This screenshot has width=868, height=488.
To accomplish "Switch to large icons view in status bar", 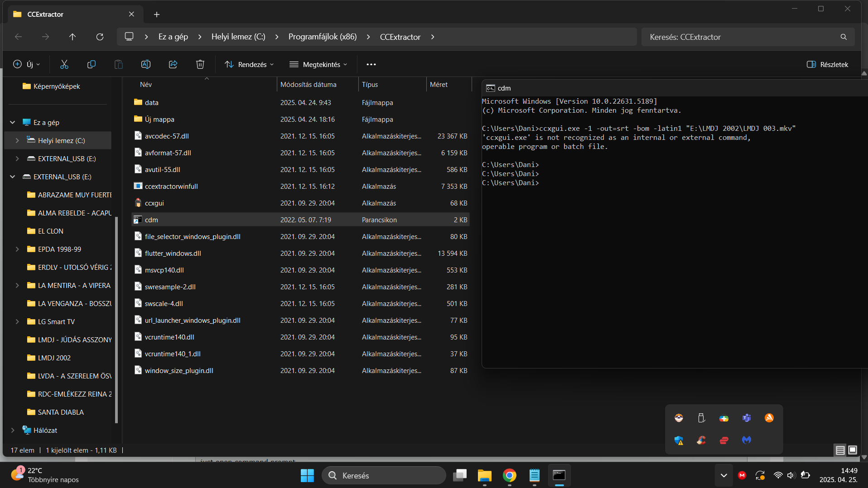I will 853,450.
